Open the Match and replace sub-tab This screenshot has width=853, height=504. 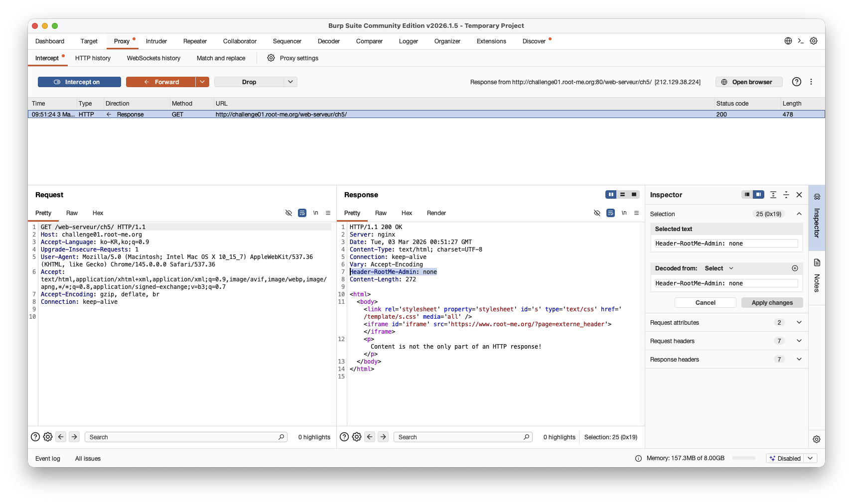point(221,58)
